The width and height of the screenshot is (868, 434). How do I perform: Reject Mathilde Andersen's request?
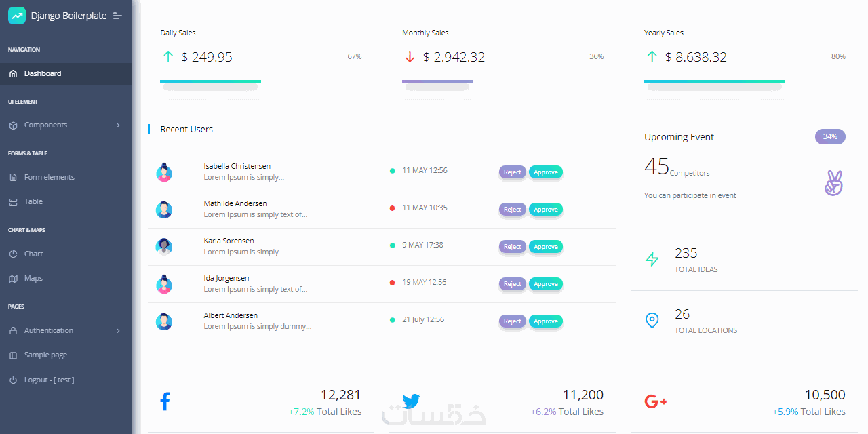[512, 210]
